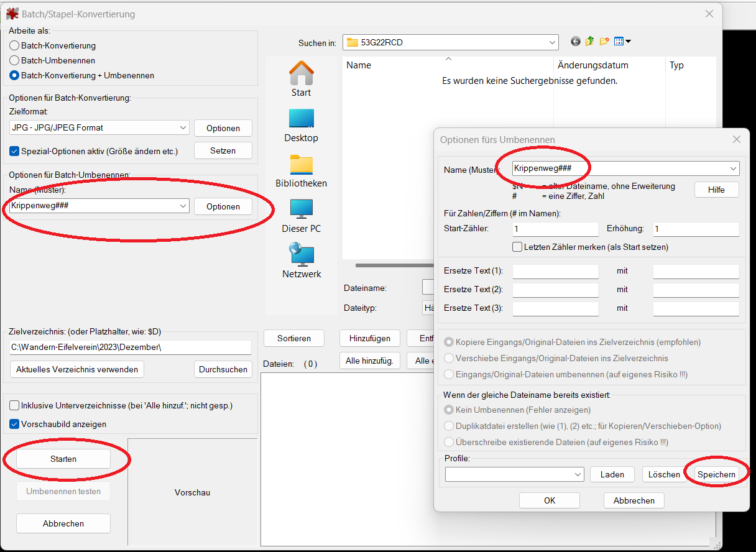Click the back navigation arrow icon

click(576, 42)
